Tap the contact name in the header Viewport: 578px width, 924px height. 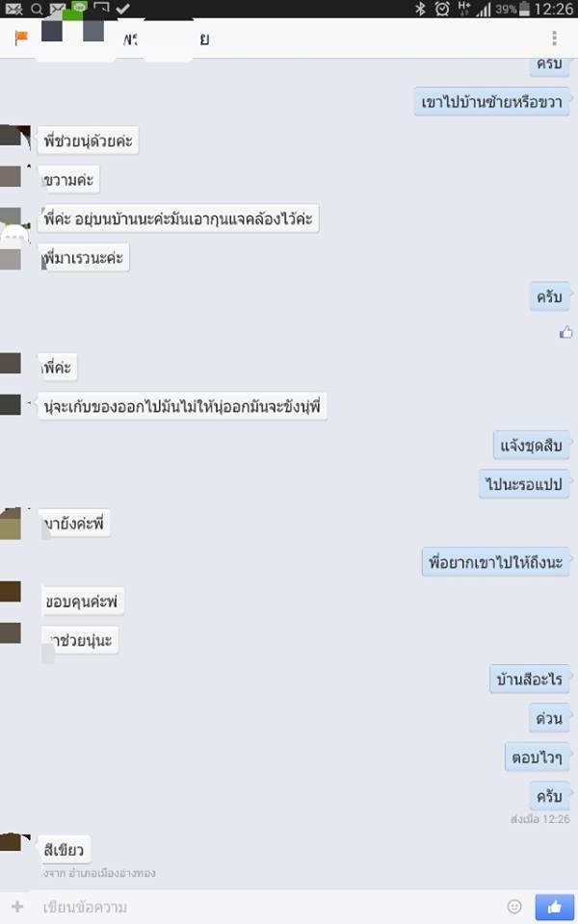point(167,38)
